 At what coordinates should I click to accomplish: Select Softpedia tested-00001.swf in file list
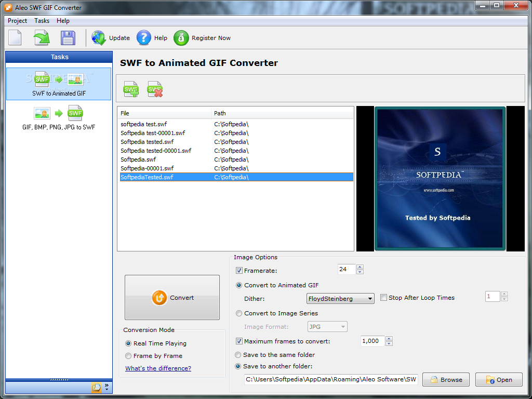[x=236, y=151]
